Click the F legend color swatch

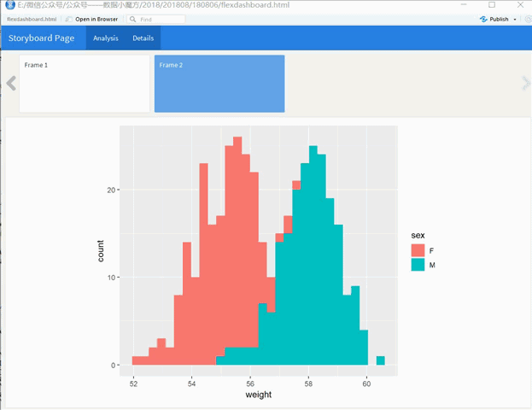(418, 250)
